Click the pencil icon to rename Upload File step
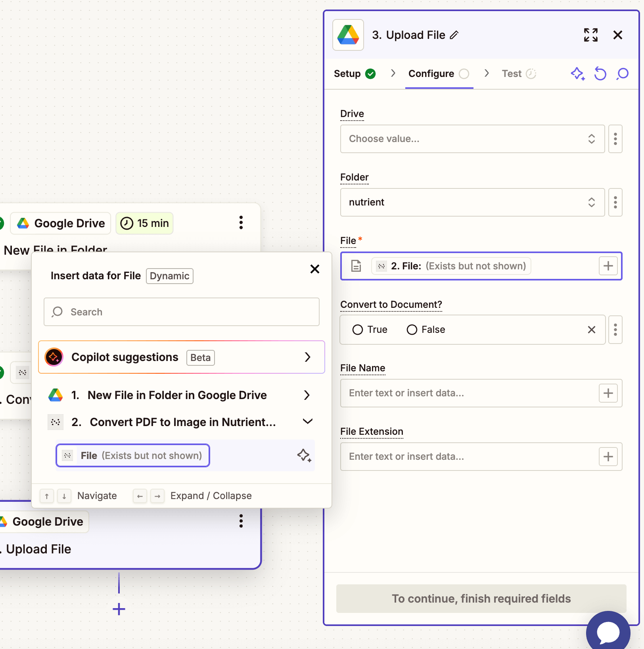The width and height of the screenshot is (644, 649). [454, 35]
